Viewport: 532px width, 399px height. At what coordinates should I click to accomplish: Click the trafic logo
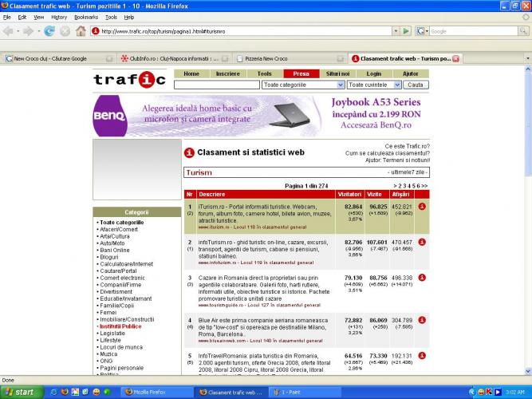[x=129, y=79]
